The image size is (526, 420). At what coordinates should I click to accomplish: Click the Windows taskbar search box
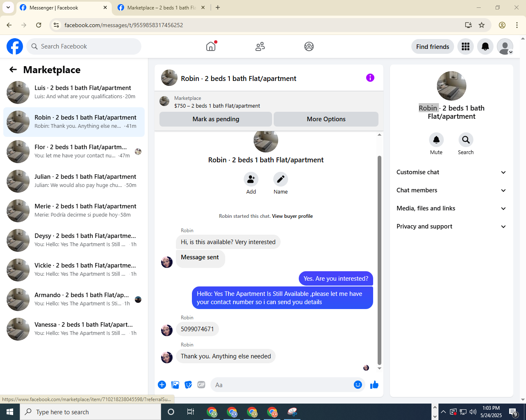(x=90, y=412)
